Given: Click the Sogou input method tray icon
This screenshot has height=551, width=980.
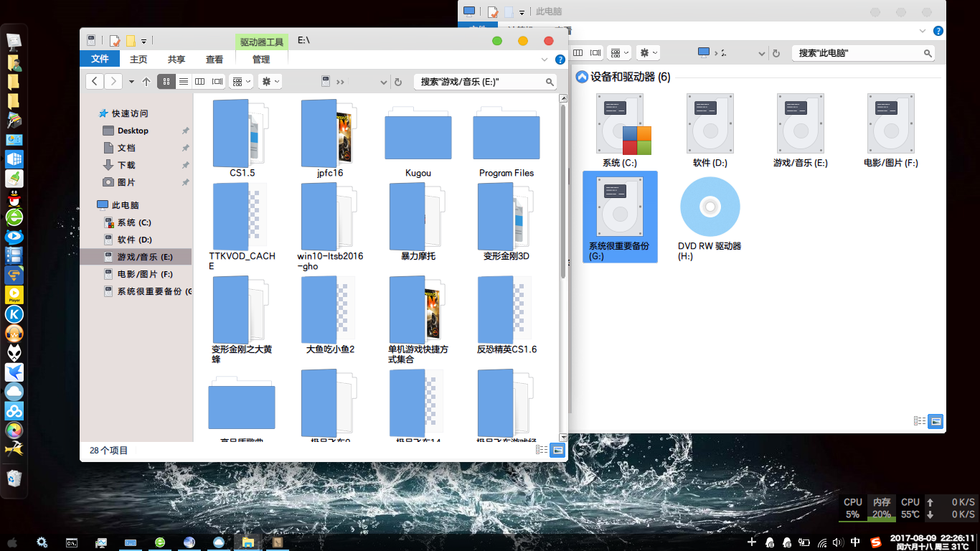Looking at the screenshot, I should [x=876, y=542].
